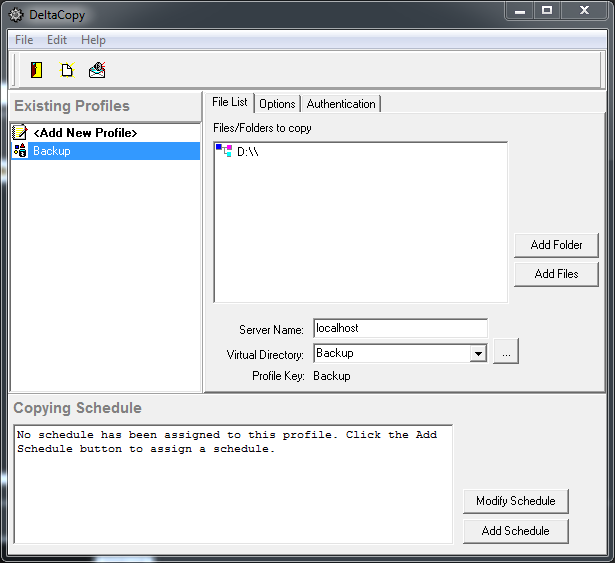615x563 pixels.
Task: Click the Add Schedule button
Action: (x=515, y=531)
